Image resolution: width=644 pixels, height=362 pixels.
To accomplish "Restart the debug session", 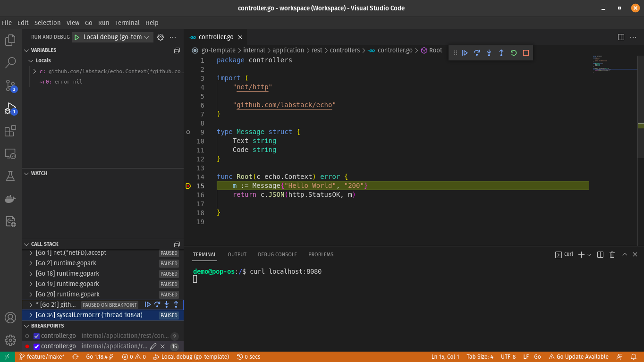I will click(514, 52).
